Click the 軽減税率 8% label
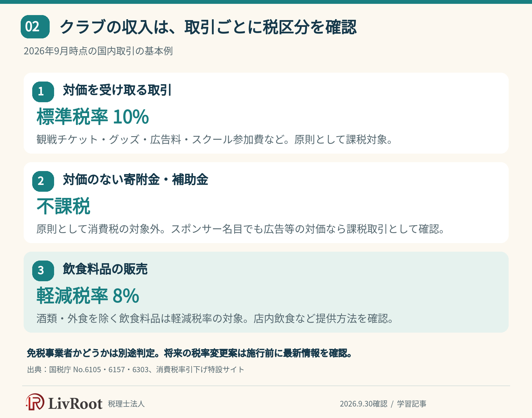Image resolution: width=532 pixels, height=418 pixels. (x=88, y=295)
